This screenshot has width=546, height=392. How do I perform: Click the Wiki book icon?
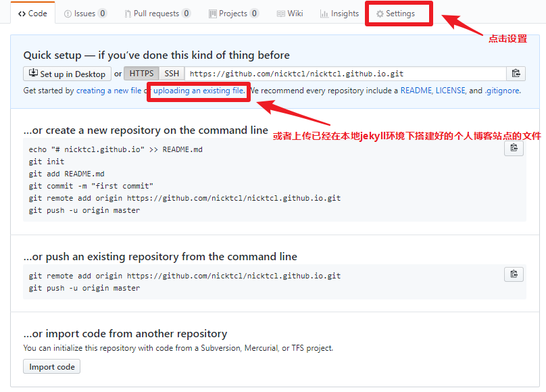(280, 14)
